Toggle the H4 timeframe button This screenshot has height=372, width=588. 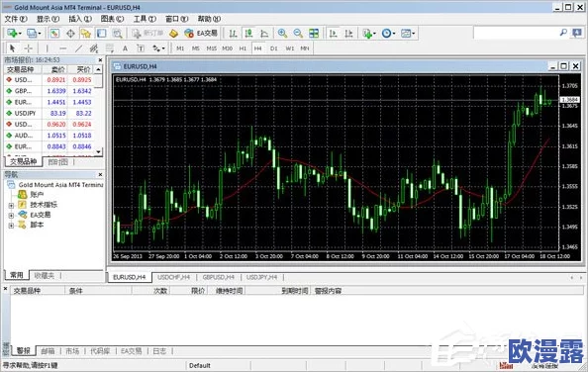click(257, 48)
